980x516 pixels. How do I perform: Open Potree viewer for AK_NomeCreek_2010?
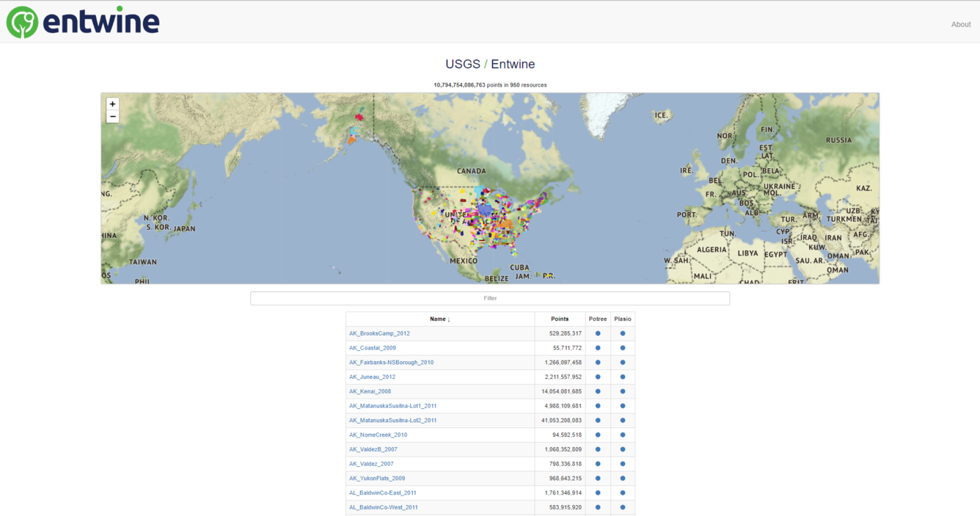coord(598,435)
